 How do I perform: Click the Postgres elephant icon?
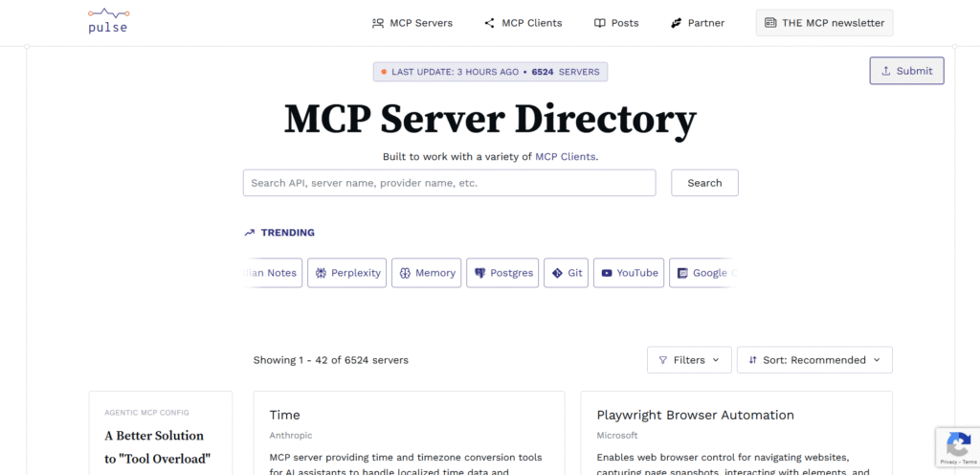(480, 273)
